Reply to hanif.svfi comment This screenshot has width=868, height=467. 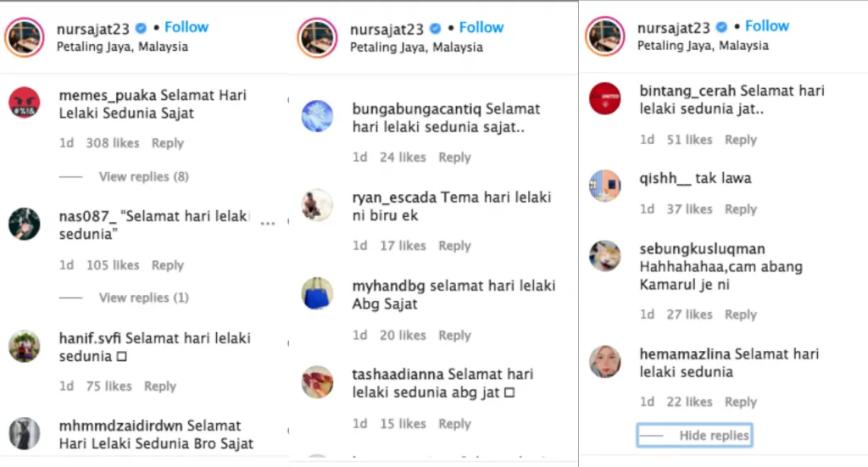(160, 386)
